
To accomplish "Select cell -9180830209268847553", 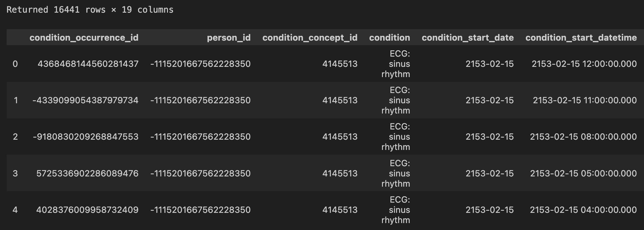I will click(86, 137).
